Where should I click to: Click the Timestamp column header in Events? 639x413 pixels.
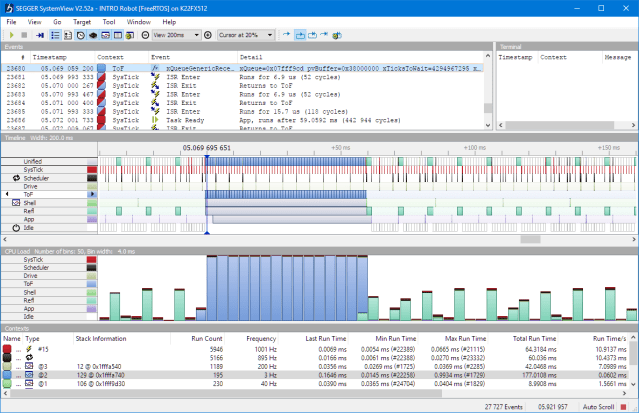click(x=49, y=57)
